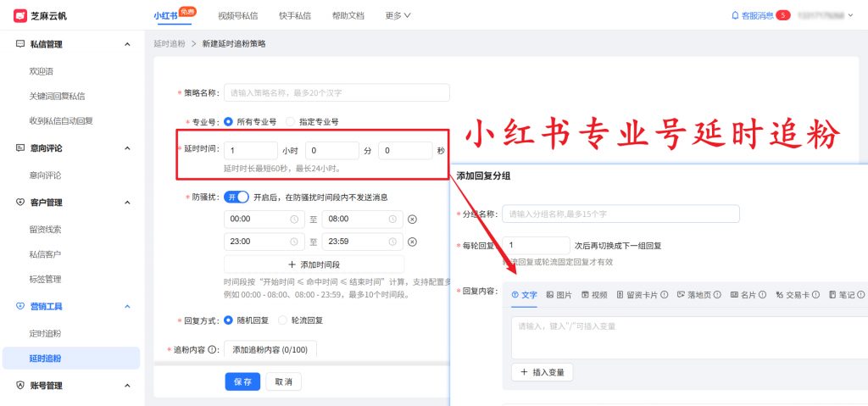Select the 名片 content tab

pyautogui.click(x=748, y=295)
